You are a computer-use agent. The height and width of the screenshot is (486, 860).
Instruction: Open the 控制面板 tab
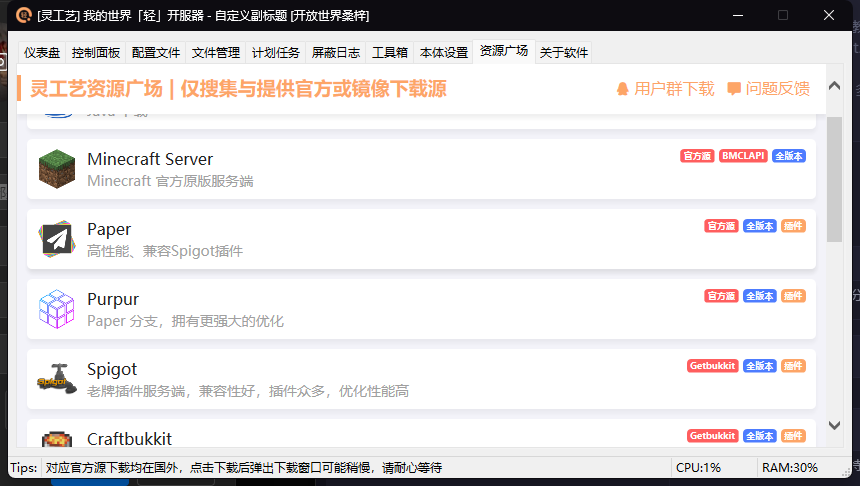[96, 53]
